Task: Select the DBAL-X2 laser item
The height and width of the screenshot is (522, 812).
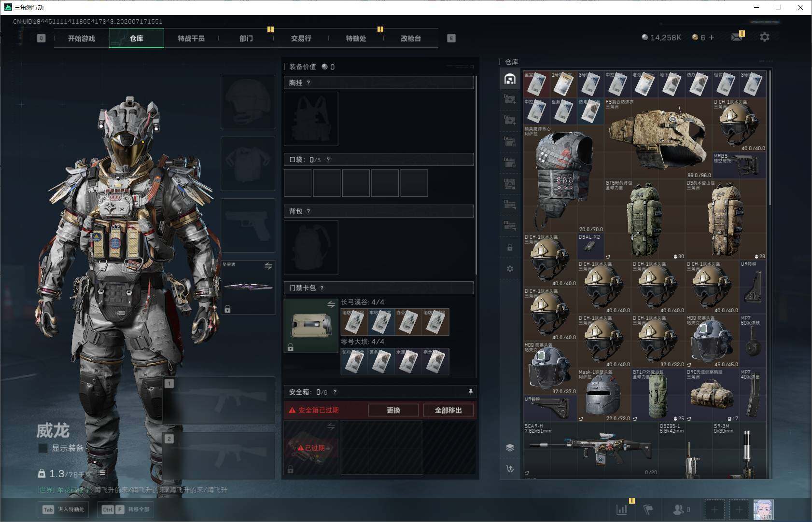Action: coord(591,247)
